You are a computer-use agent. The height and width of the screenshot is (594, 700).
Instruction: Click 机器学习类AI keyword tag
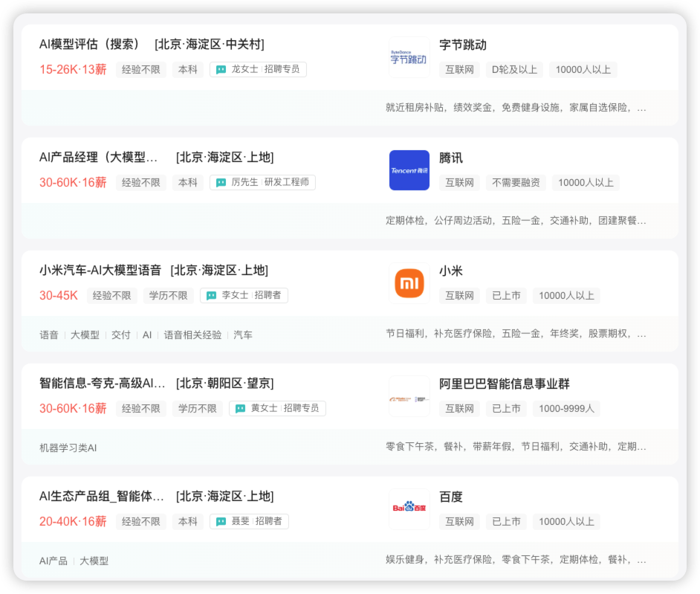pos(68,448)
